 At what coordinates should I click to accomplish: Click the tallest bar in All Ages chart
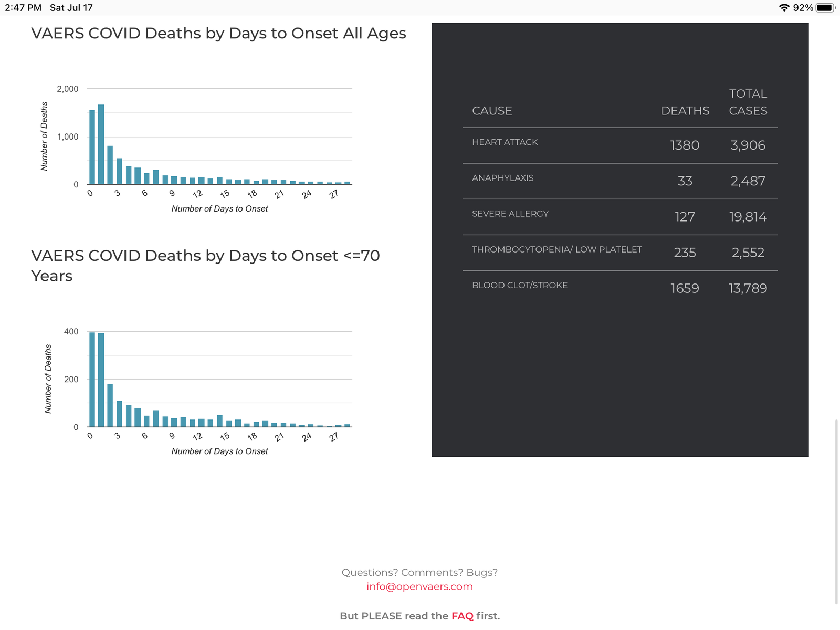point(101,144)
